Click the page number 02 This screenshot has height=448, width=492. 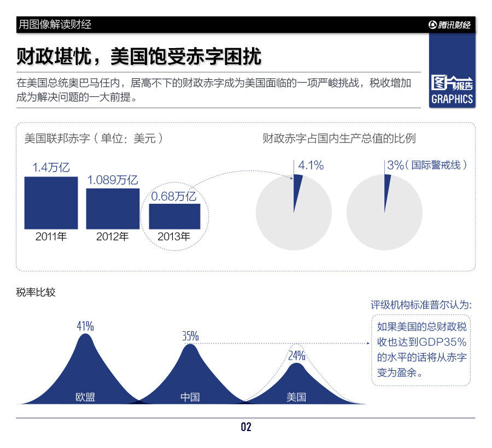click(x=246, y=427)
